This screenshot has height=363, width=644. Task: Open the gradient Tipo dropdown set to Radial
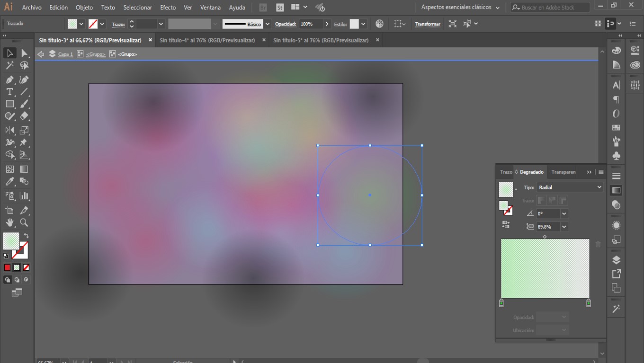(570, 187)
